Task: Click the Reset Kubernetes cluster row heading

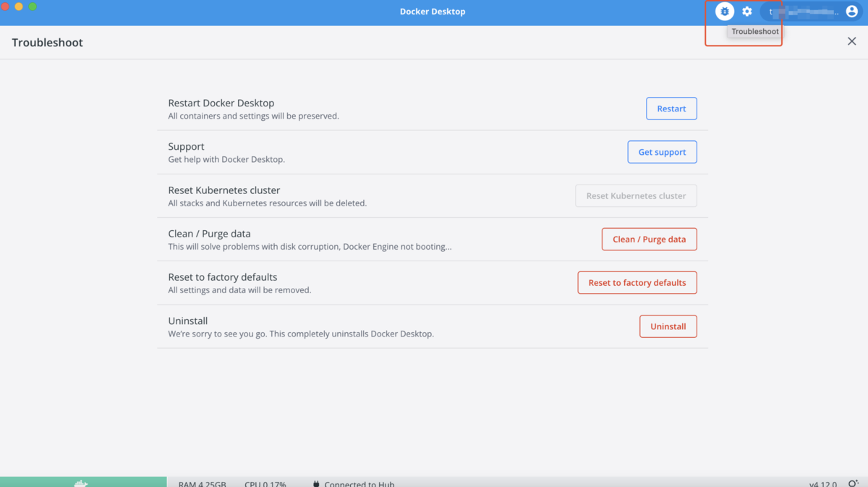Action: (224, 190)
